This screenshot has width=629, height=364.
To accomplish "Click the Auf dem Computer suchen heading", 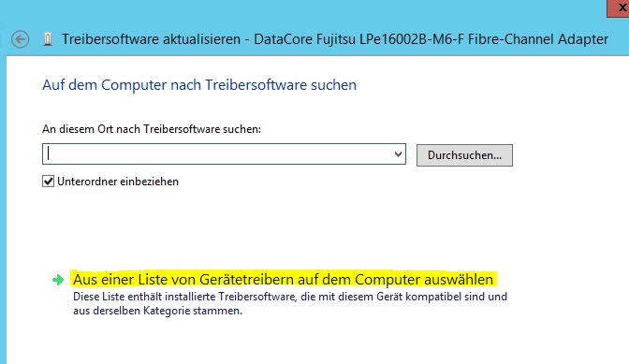I will click(x=199, y=85).
